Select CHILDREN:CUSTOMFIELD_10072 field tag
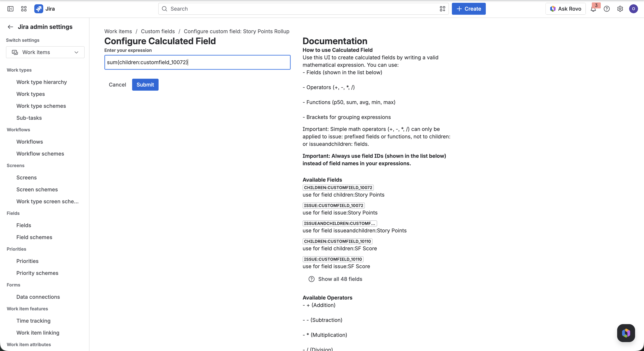The width and height of the screenshot is (644, 351). click(x=338, y=188)
